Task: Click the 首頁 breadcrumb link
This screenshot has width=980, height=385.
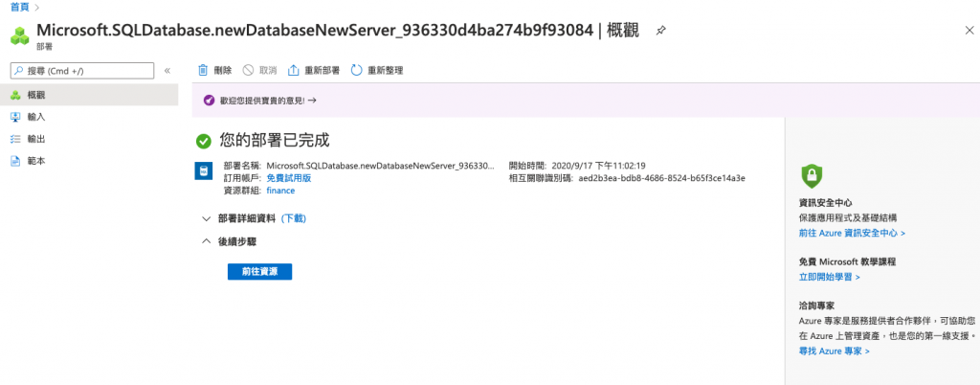Action: (x=19, y=8)
